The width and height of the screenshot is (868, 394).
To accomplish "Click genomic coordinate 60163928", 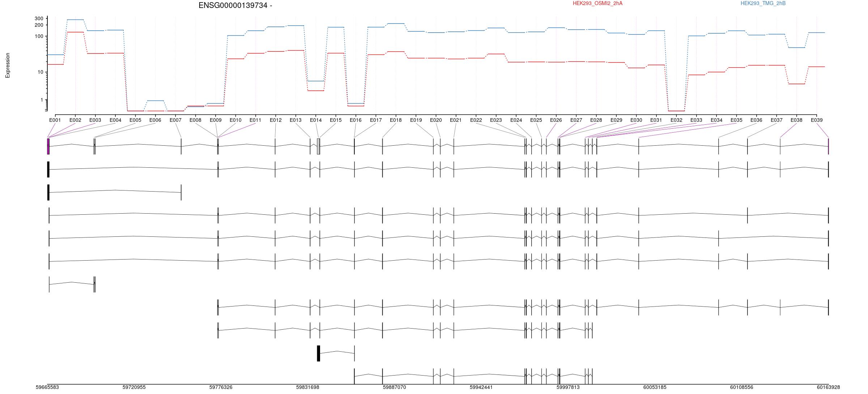I will (x=829, y=387).
